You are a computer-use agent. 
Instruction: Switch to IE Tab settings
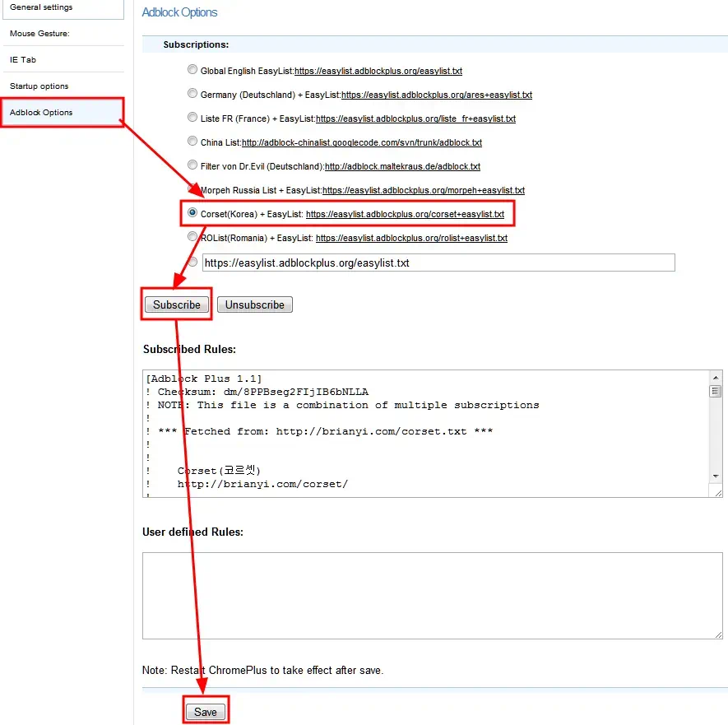[x=23, y=60]
